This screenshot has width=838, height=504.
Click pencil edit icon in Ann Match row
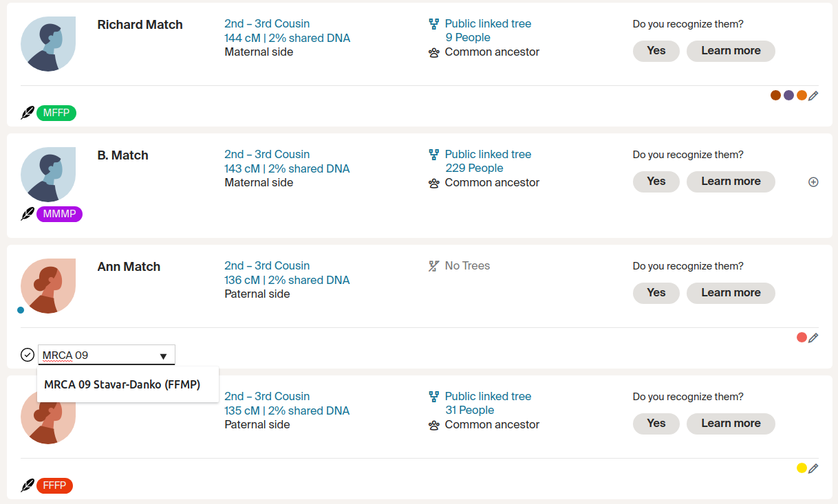point(813,338)
